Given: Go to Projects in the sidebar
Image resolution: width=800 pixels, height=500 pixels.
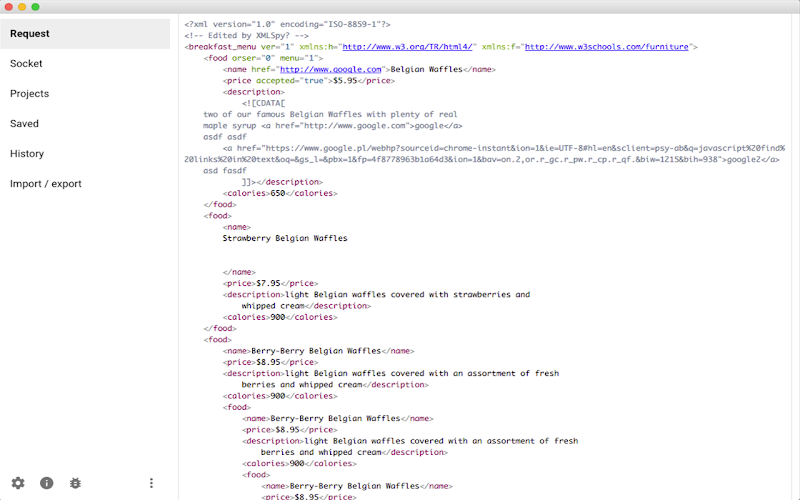Looking at the screenshot, I should (x=85, y=94).
